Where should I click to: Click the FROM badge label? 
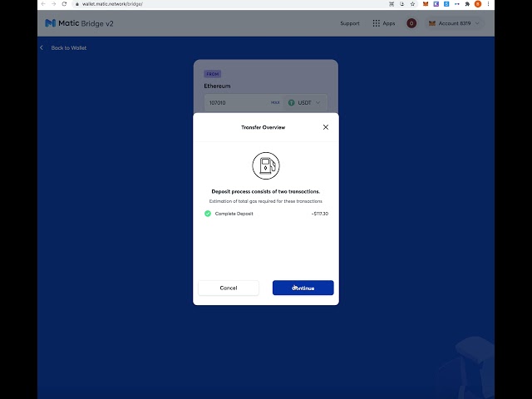(213, 74)
